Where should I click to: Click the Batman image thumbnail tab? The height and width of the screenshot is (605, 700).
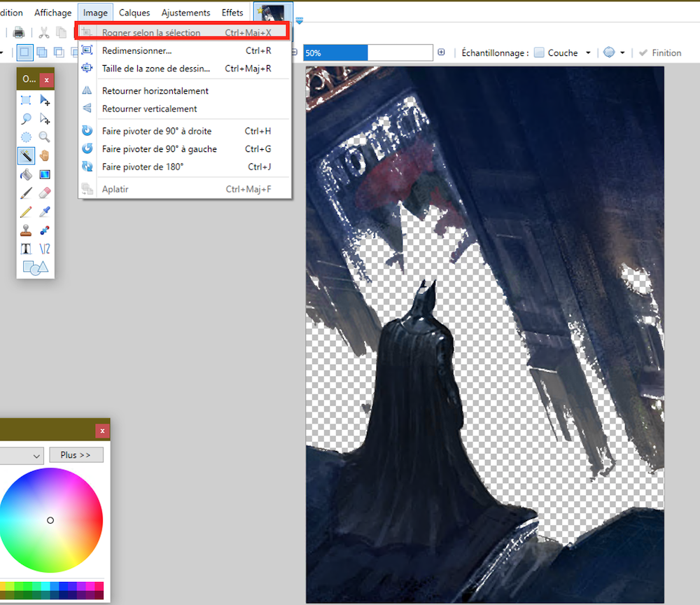[273, 12]
